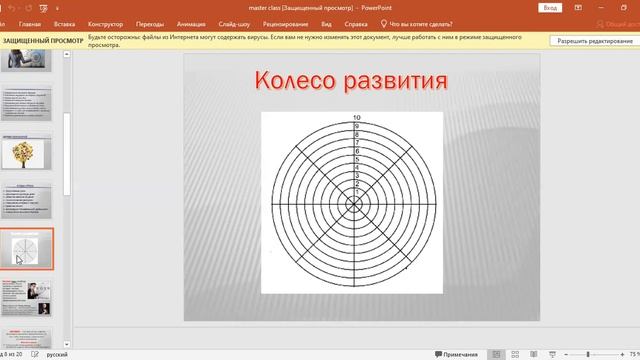
Task: Click the 75% zoom level value
Action: click(x=635, y=354)
